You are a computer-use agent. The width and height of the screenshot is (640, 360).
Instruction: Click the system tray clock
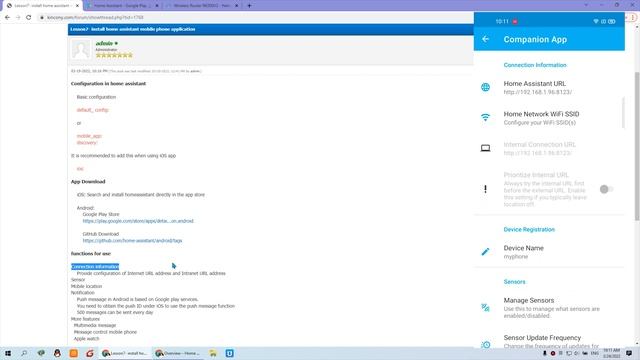click(x=611, y=353)
